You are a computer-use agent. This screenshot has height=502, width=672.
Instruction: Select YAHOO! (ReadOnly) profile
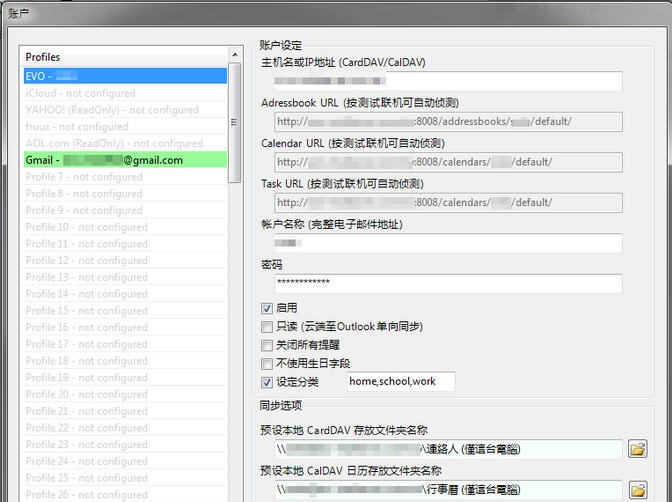(x=125, y=110)
